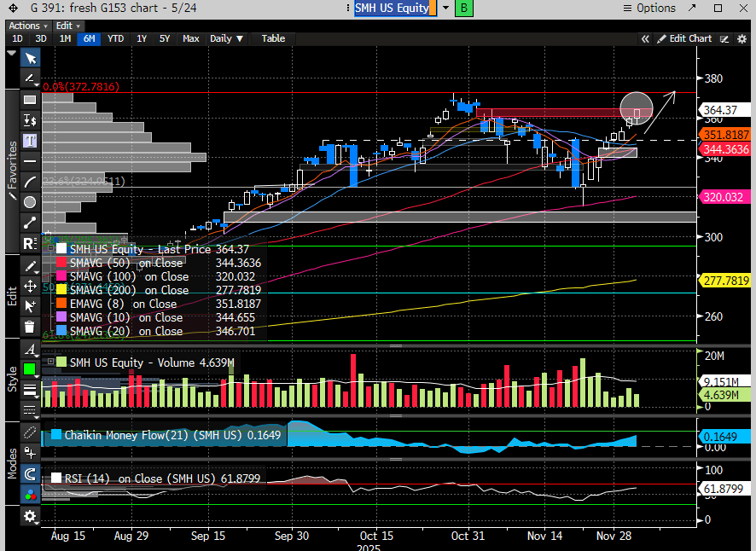Collapse the Favorites toolbar triangle

coord(12,53)
